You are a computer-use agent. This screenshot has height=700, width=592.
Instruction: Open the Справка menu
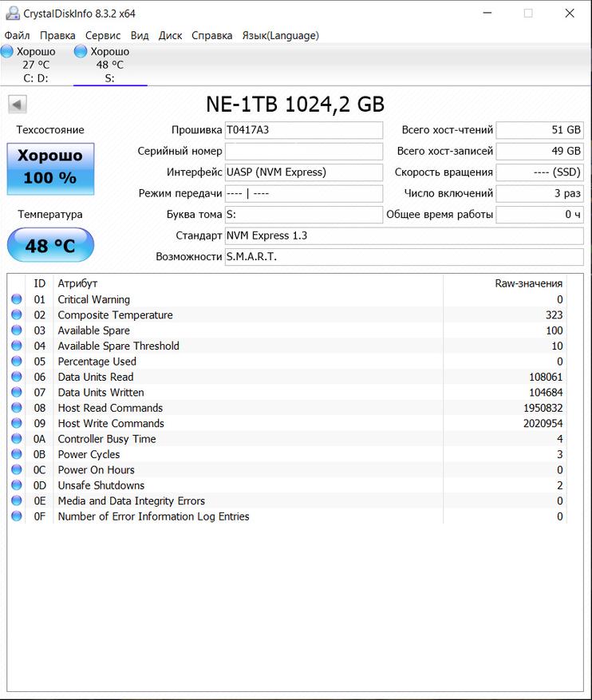pos(212,35)
